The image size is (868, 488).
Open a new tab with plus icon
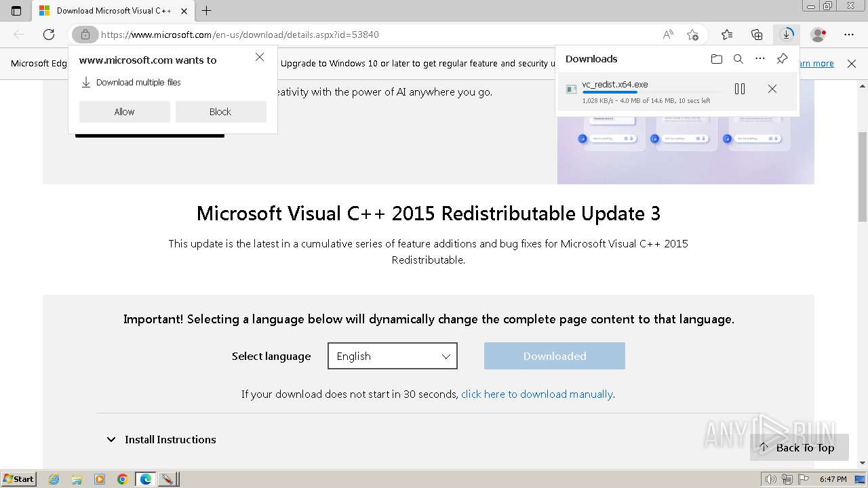pos(207,11)
